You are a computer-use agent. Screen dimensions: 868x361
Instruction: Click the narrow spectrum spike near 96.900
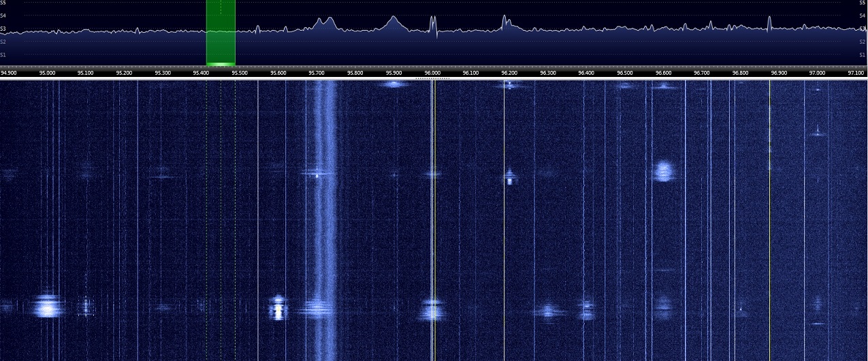click(x=769, y=20)
